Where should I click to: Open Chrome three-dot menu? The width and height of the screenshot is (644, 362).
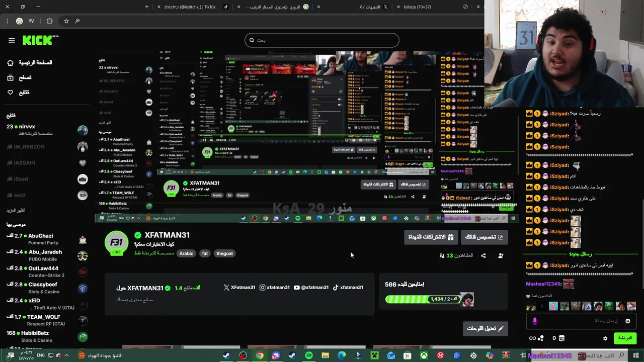7,21
